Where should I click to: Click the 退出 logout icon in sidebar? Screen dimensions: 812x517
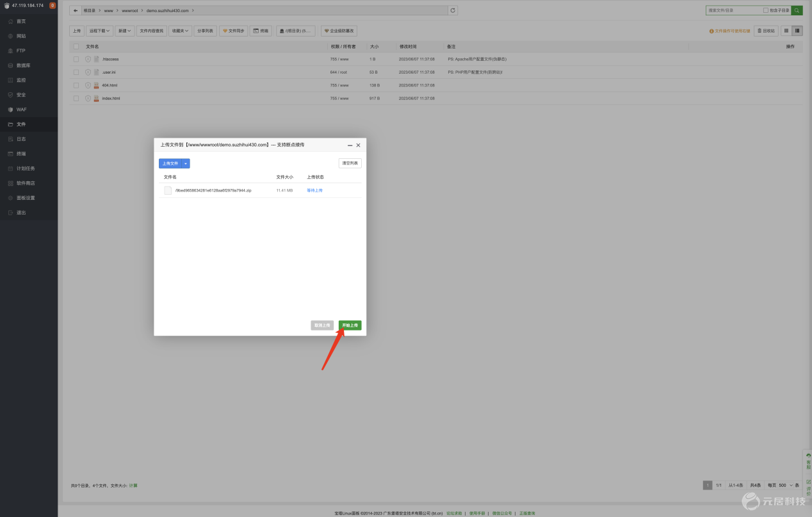click(10, 213)
